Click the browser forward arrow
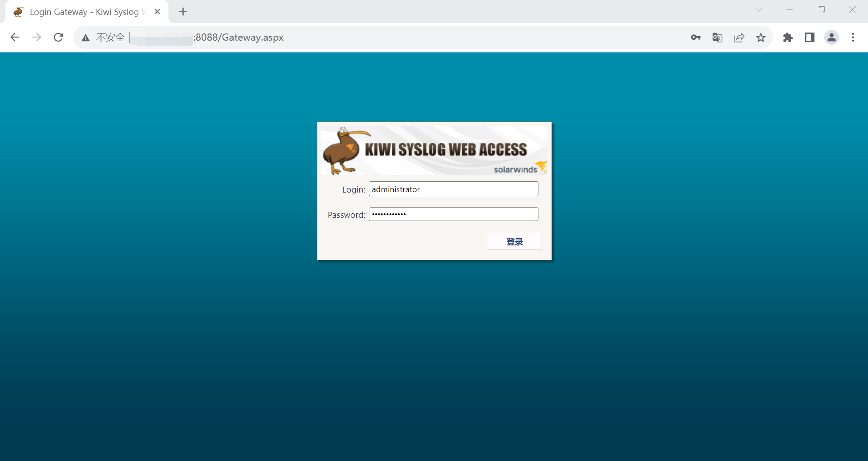 pos(37,38)
